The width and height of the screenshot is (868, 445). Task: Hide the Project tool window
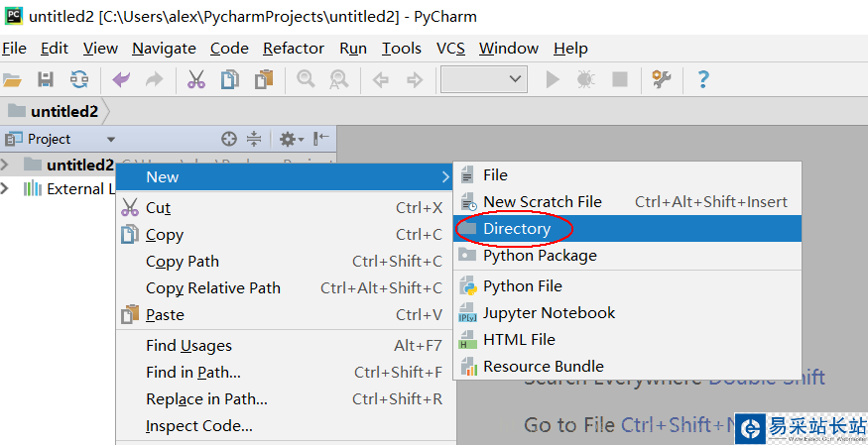point(321,139)
